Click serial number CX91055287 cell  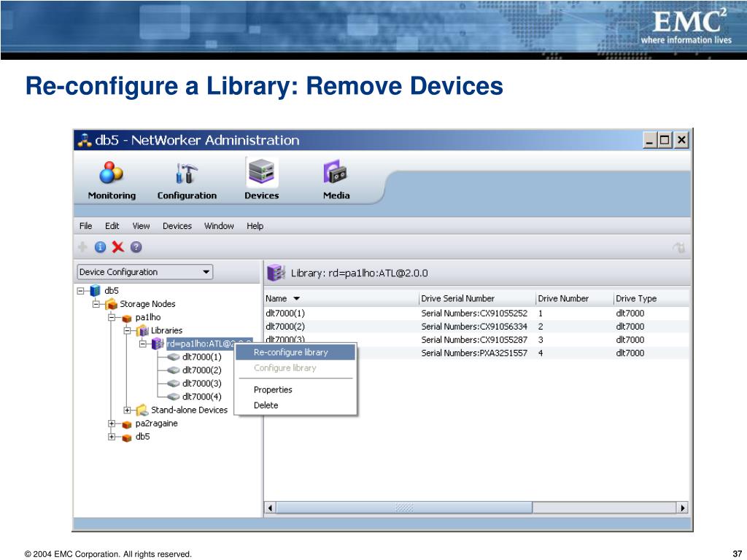(x=474, y=340)
